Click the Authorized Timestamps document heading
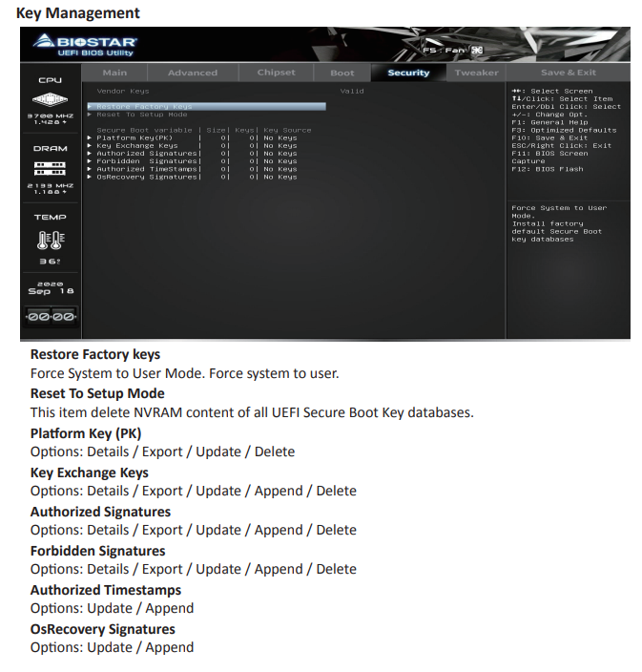 coord(105,590)
